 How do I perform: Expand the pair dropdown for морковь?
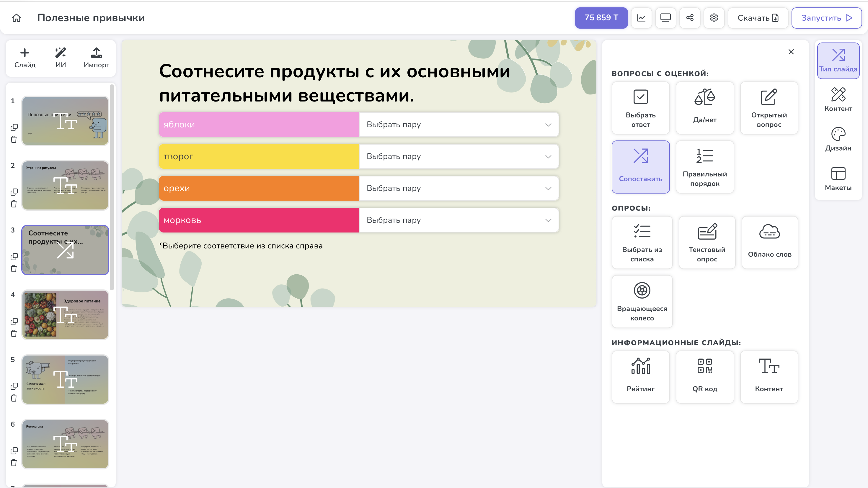coord(459,220)
